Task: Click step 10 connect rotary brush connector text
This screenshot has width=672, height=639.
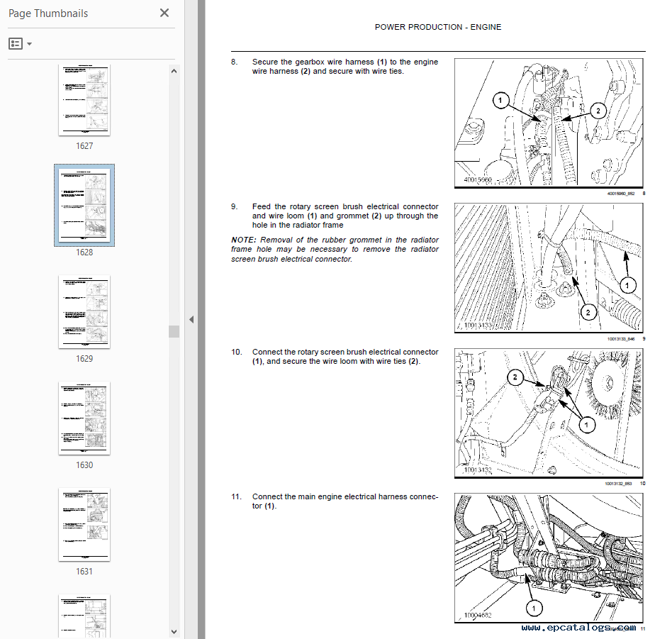Action: point(345,357)
